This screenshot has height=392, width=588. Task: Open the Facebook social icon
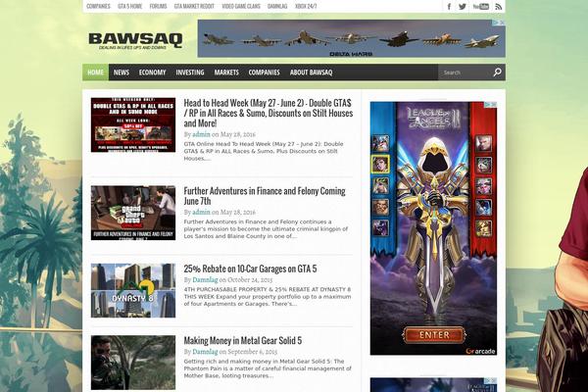point(449,7)
